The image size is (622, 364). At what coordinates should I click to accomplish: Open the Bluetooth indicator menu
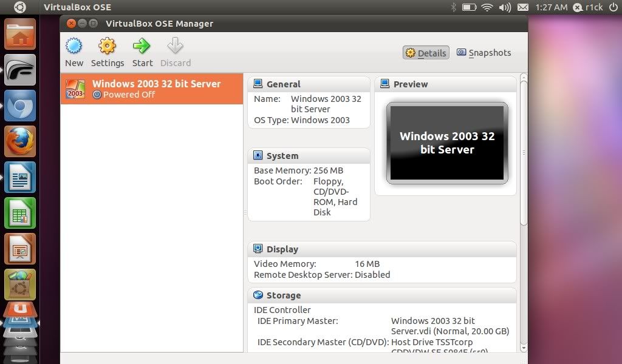coord(454,7)
